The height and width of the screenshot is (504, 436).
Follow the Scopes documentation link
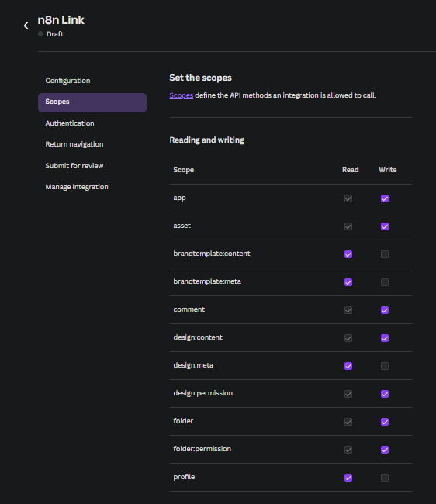[x=181, y=95]
